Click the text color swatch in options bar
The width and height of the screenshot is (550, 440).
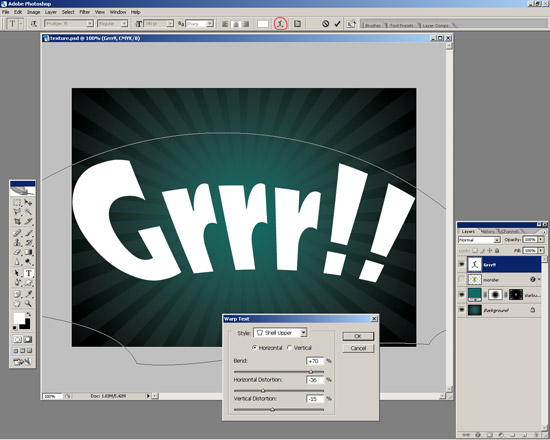coord(263,24)
